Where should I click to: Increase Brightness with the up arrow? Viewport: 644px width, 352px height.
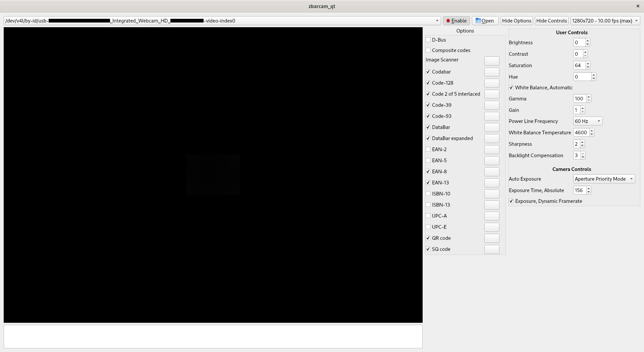588,41
